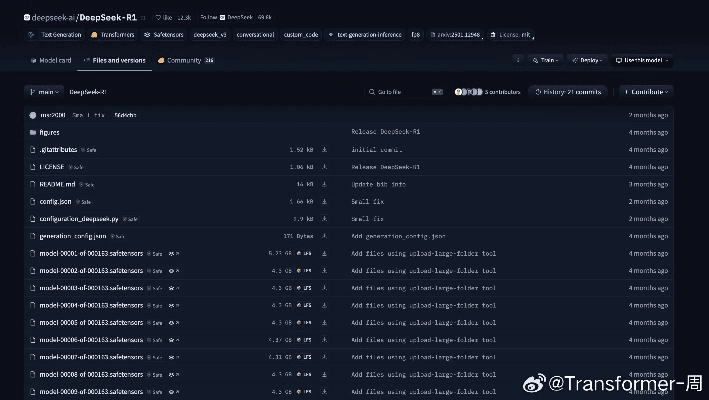Download the .gitattributes file via download icon
Screen dimensions: 709x400
324,149
